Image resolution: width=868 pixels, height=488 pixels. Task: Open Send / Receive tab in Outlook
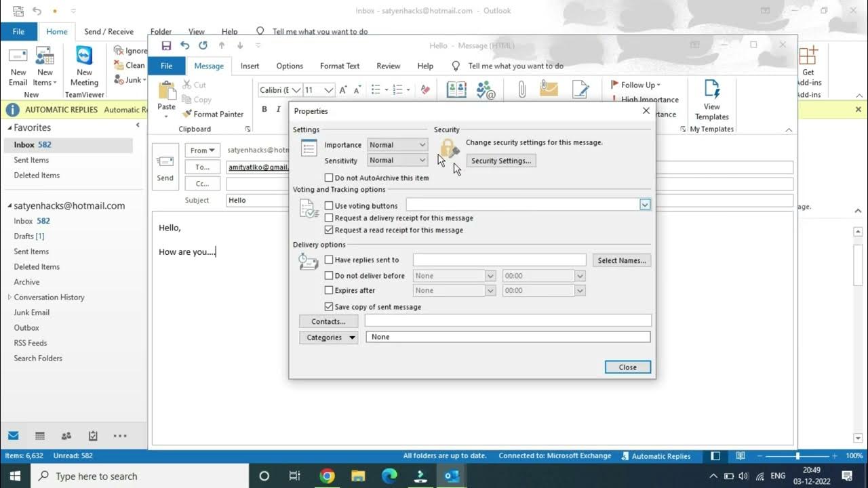[108, 31]
